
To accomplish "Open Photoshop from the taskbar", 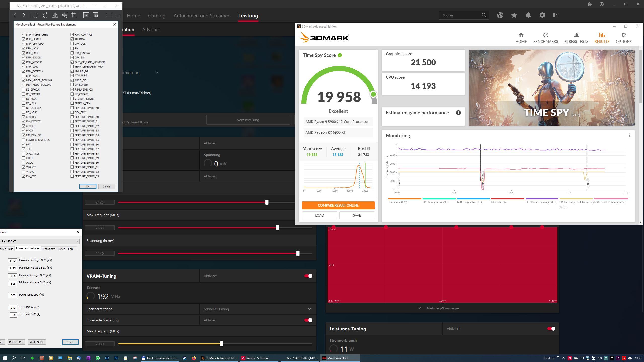I will point(116,358).
